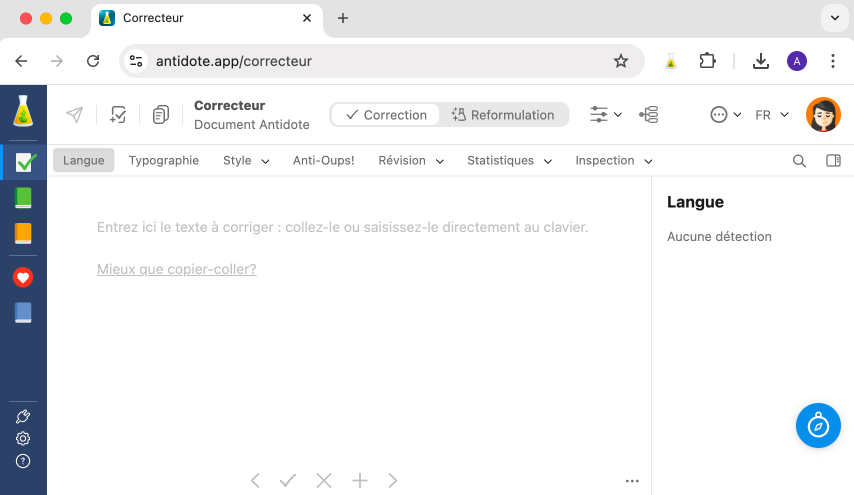Open favorites with the red heart icon
Screen dimensions: 854x495
coord(23,278)
